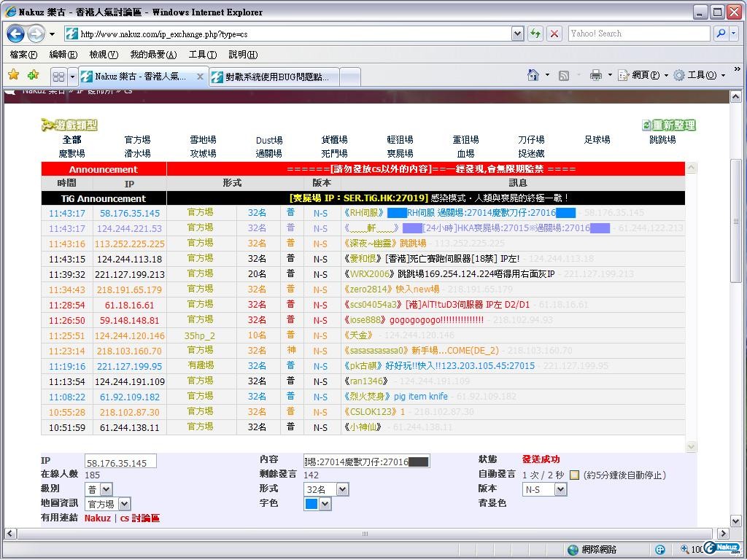Viewport: 747px width, 560px height.
Task: Select the 全部 game type
Action: [72, 139]
